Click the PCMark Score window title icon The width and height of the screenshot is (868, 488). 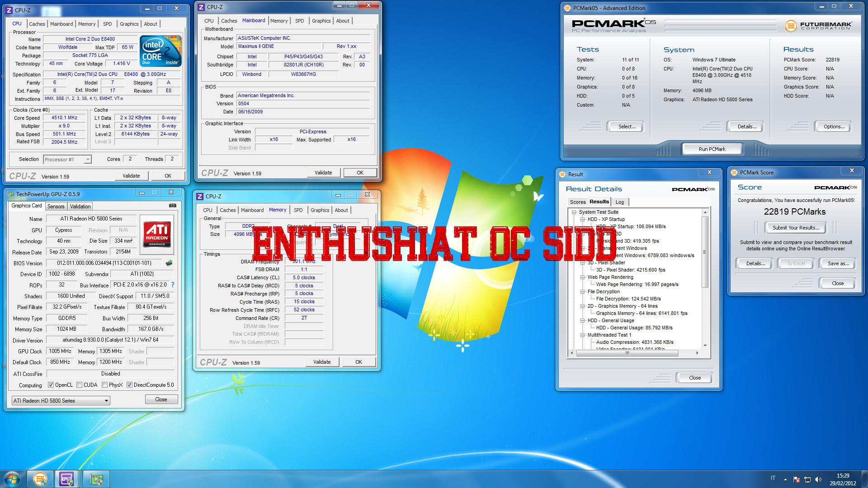[x=734, y=172]
